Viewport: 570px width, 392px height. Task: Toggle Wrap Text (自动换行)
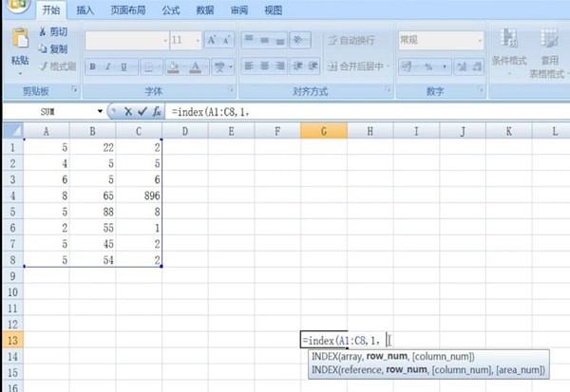pyautogui.click(x=350, y=41)
